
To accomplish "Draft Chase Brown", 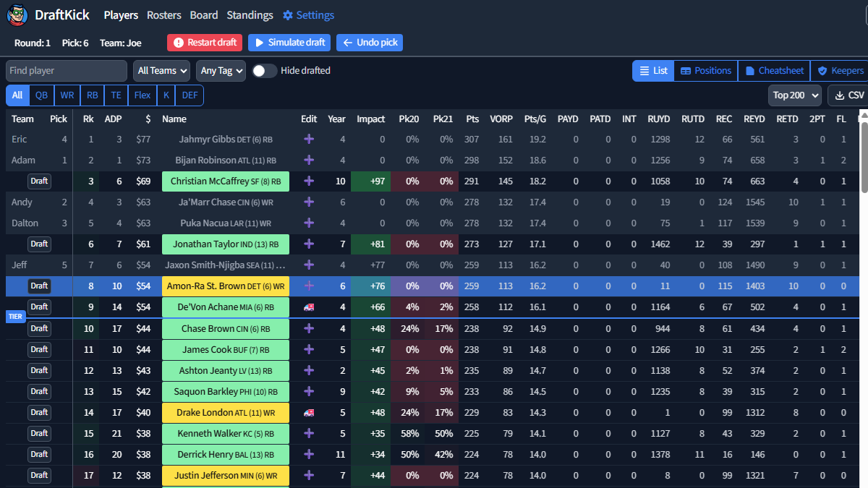I will [39, 329].
